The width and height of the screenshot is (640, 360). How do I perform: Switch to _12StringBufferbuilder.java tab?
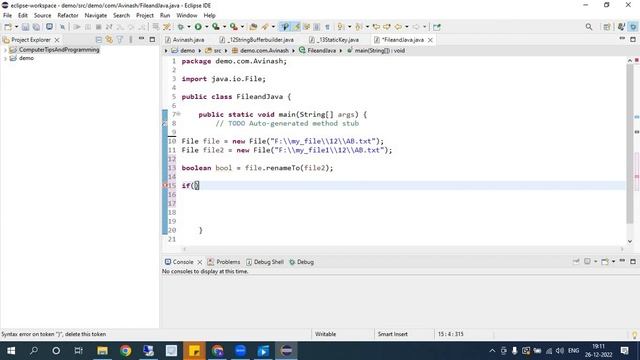click(x=257, y=40)
